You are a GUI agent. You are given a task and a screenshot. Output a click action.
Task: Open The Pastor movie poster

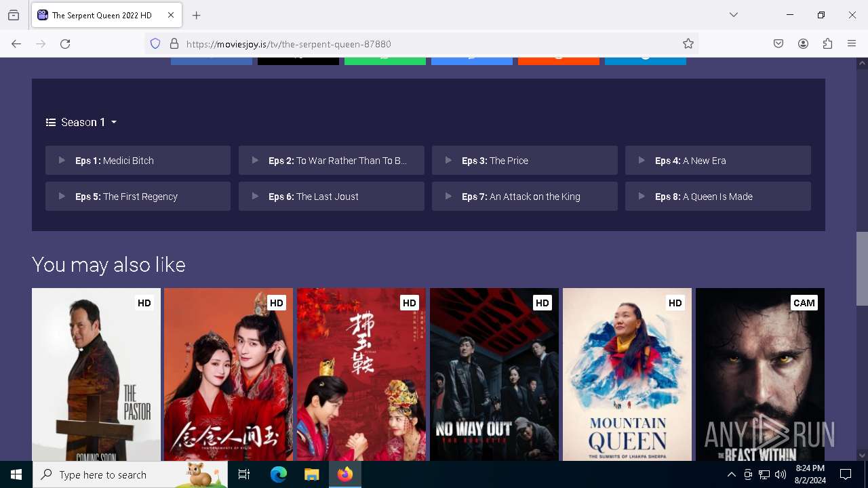coord(96,374)
